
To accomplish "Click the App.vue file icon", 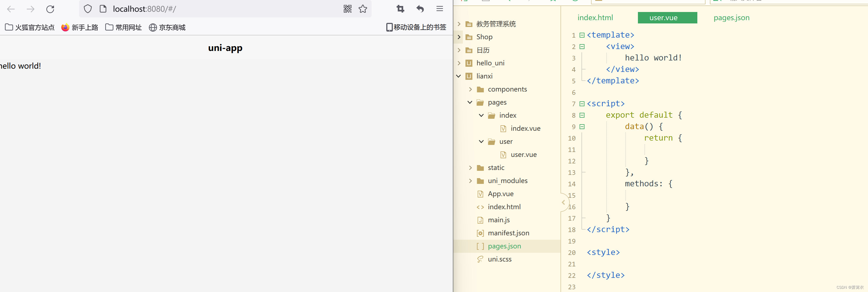I will (x=481, y=194).
